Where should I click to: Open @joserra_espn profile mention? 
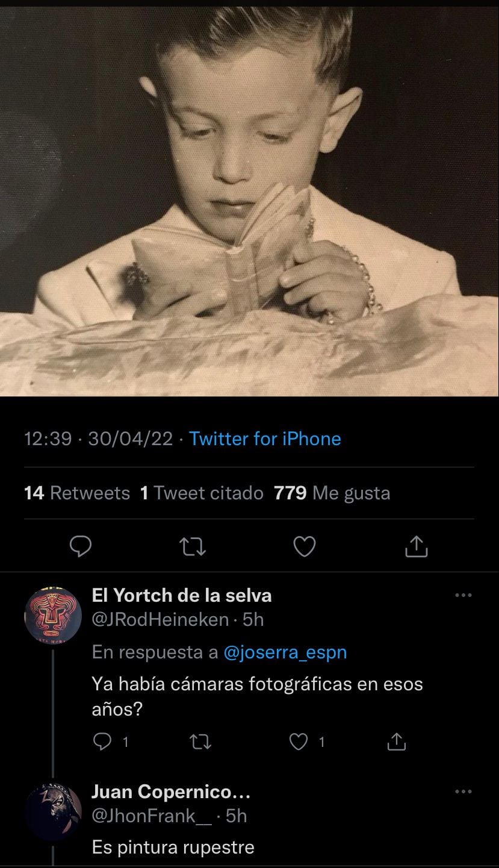[285, 652]
